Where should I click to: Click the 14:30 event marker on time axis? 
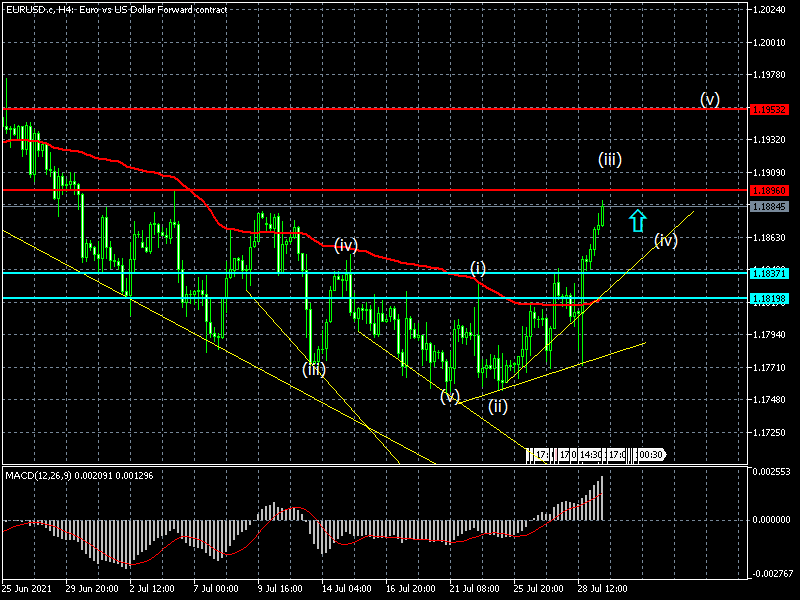589,455
